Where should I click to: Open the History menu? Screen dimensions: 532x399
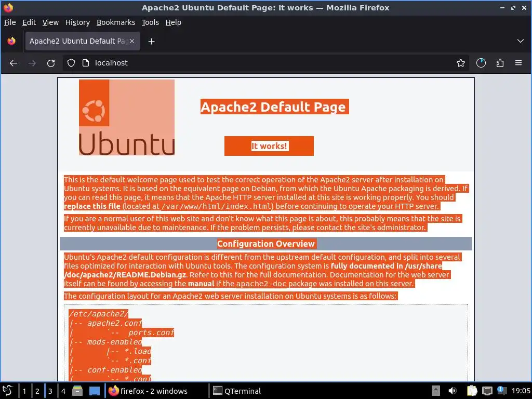pos(77,22)
